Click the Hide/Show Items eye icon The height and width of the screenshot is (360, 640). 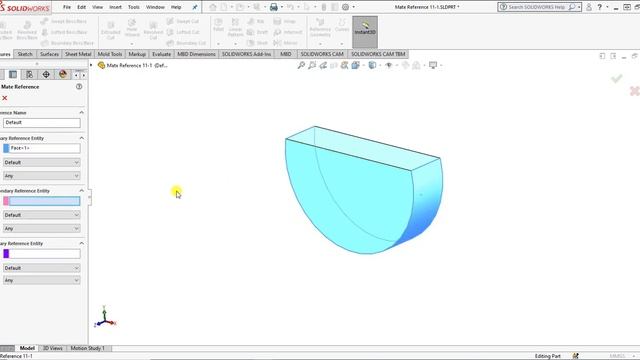[x=389, y=65]
